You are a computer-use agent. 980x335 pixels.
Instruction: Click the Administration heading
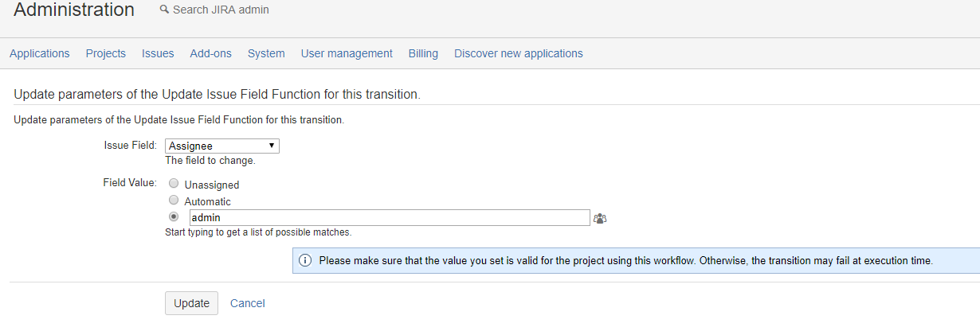pyautogui.click(x=74, y=10)
